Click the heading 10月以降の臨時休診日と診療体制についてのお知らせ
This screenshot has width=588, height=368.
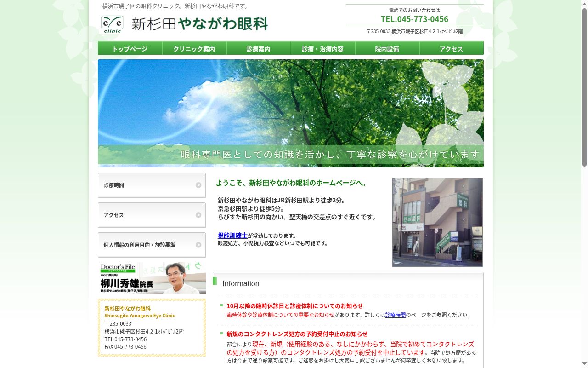click(x=294, y=306)
